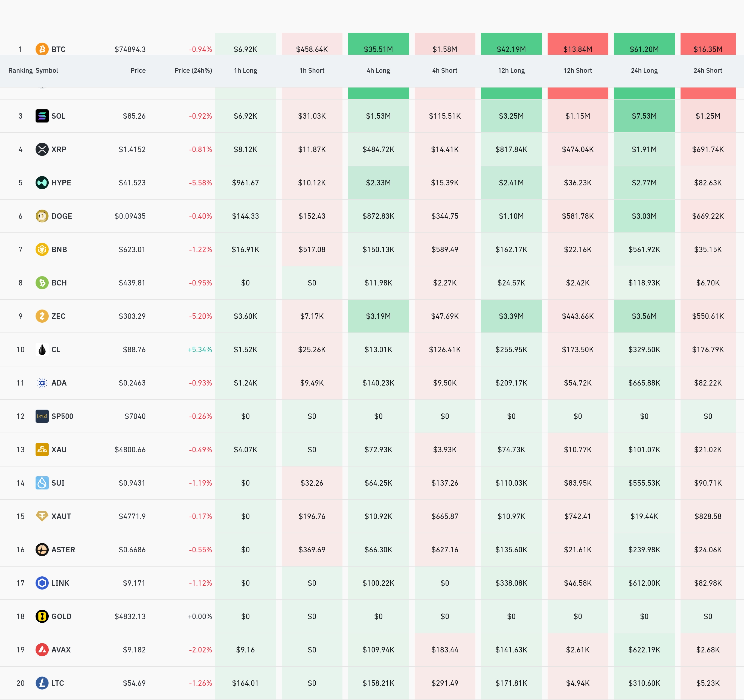The width and height of the screenshot is (744, 700).
Task: Sort by Price (24h%) column header
Action: tap(193, 70)
